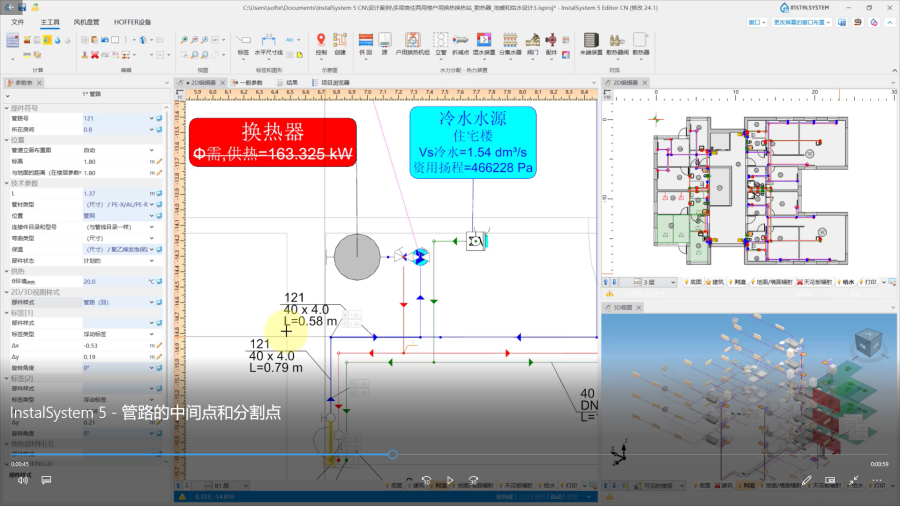
Task: Select the 末端装置 terminal device tool
Action: pos(591,44)
